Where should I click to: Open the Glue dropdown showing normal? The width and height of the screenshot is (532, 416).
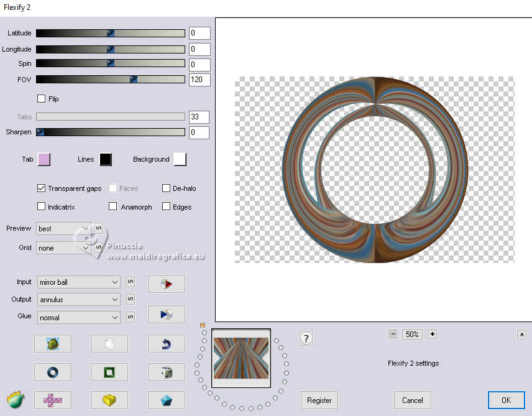coord(79,317)
